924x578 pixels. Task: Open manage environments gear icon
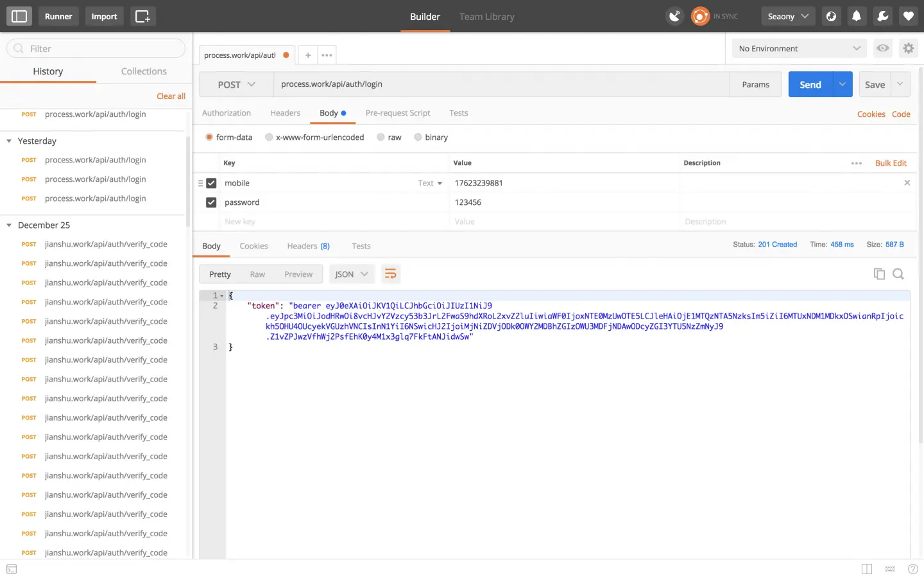tap(908, 48)
